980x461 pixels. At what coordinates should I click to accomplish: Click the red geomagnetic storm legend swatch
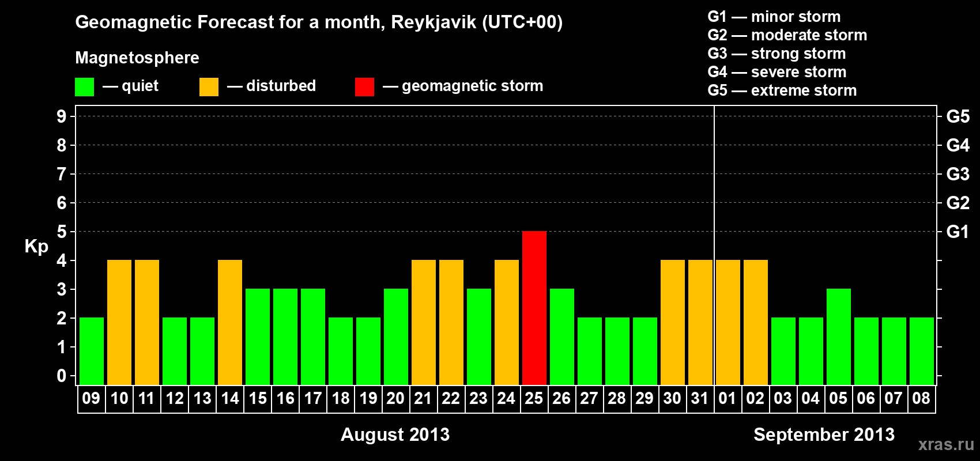click(364, 87)
